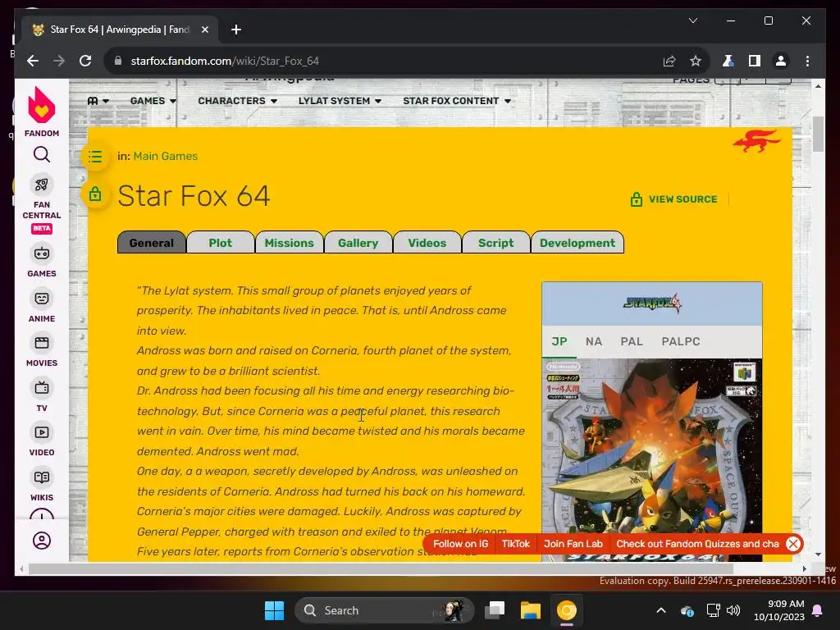
Task: Click the TikTok link in promo bar
Action: click(x=515, y=544)
